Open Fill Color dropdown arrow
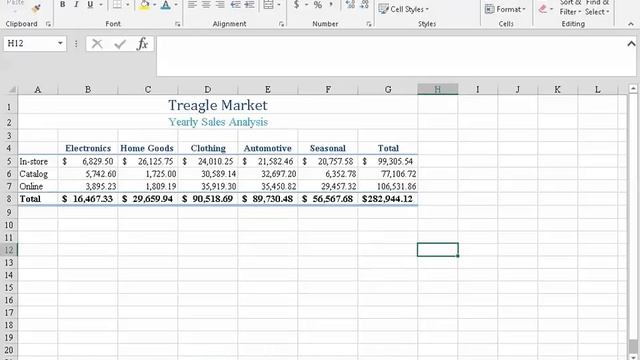This screenshot has width=640, height=360. coord(155,4)
